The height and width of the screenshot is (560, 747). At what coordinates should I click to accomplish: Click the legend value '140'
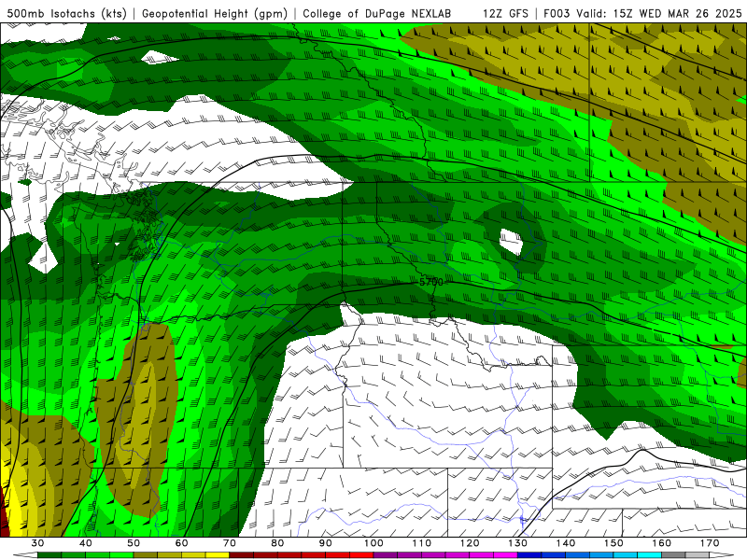coord(566,543)
